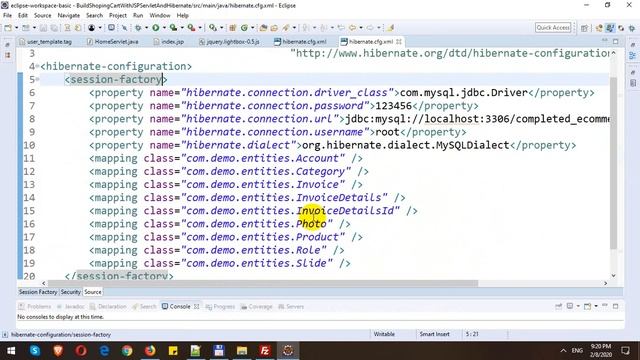Switch to the Security editor page
Image resolution: width=640 pixels, height=360 pixels.
pyautogui.click(x=71, y=292)
